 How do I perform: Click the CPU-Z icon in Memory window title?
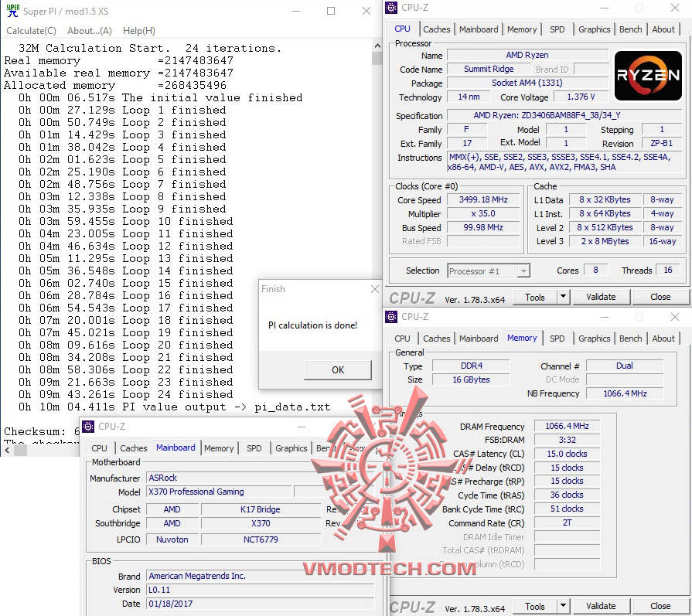(x=391, y=316)
